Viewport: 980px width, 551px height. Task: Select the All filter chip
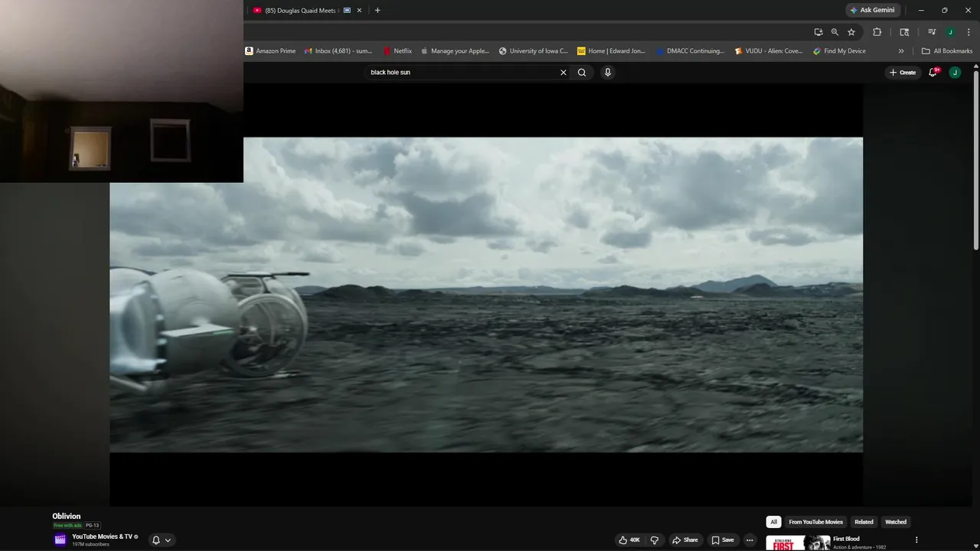click(x=773, y=522)
